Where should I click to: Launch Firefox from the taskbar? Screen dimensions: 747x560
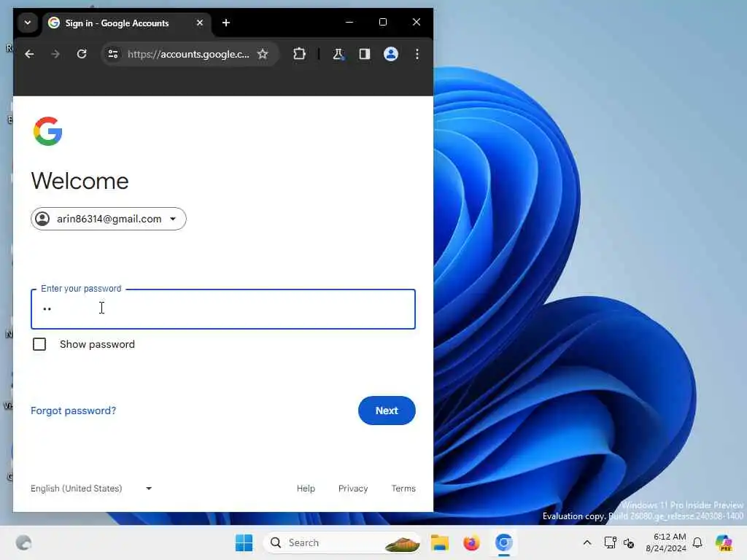pyautogui.click(x=471, y=542)
